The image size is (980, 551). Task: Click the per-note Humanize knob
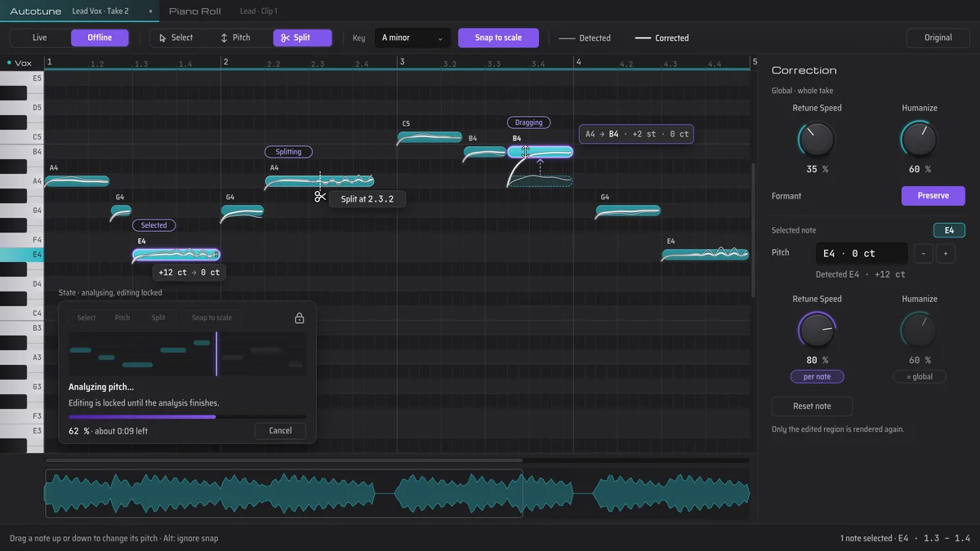(x=920, y=331)
